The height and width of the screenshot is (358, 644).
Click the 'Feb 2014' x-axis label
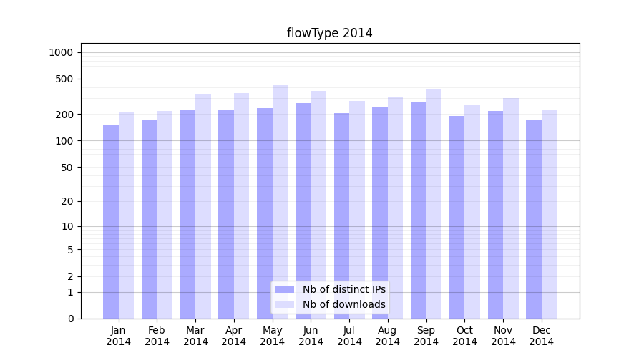click(x=157, y=336)
